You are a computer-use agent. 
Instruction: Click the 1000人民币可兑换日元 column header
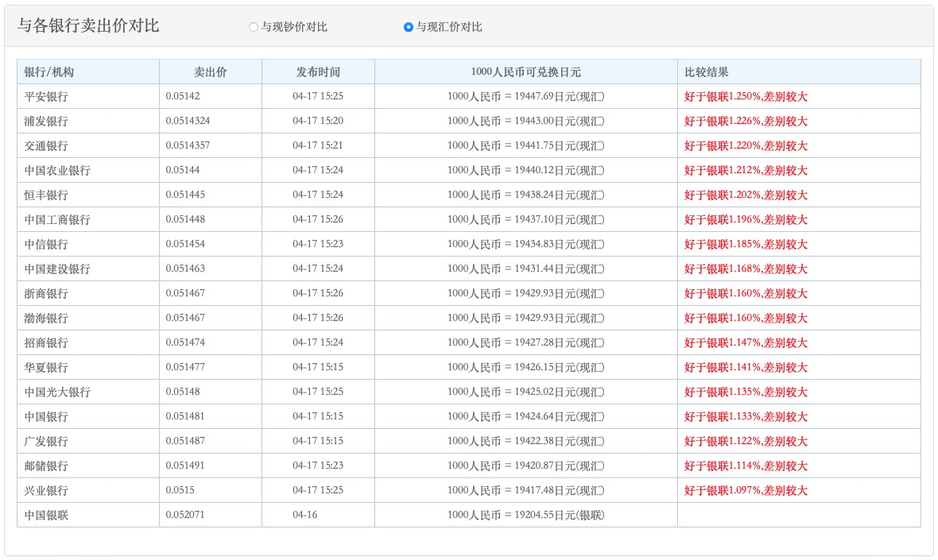tap(525, 71)
